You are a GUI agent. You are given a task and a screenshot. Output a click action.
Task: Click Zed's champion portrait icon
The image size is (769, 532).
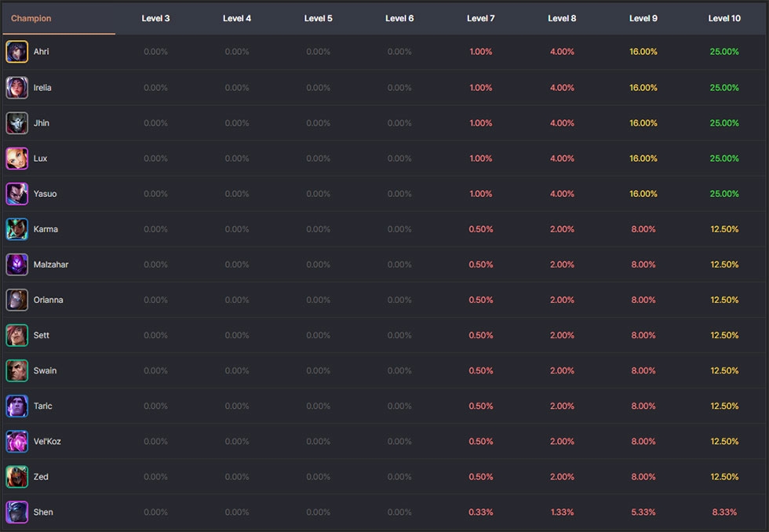16,476
